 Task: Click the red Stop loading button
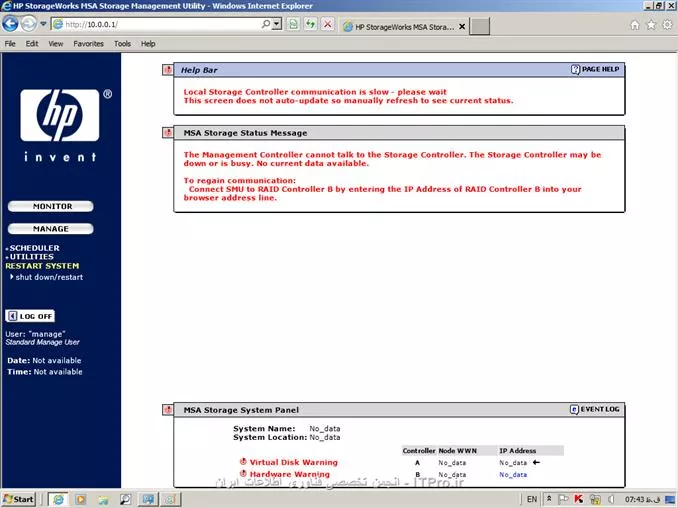[x=328, y=24]
